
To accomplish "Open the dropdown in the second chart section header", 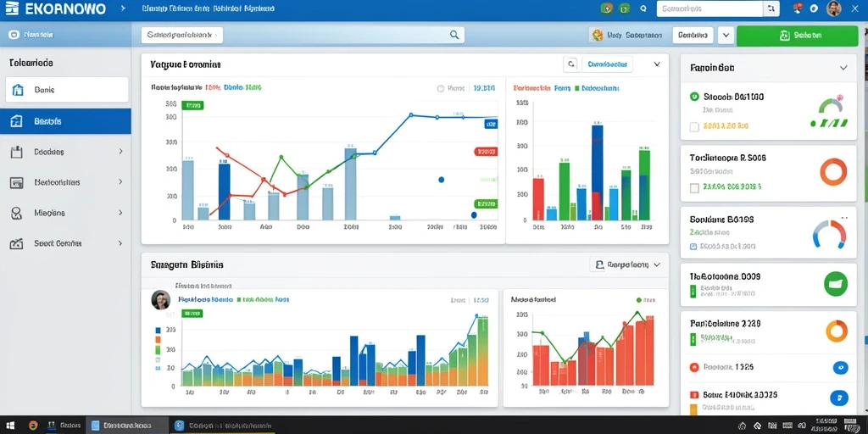I will [626, 264].
